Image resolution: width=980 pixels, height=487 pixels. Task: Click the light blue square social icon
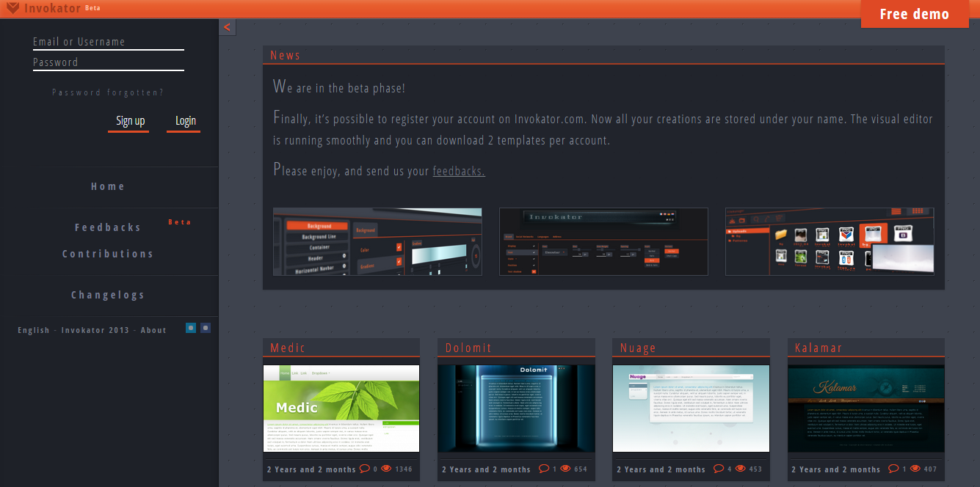191,328
